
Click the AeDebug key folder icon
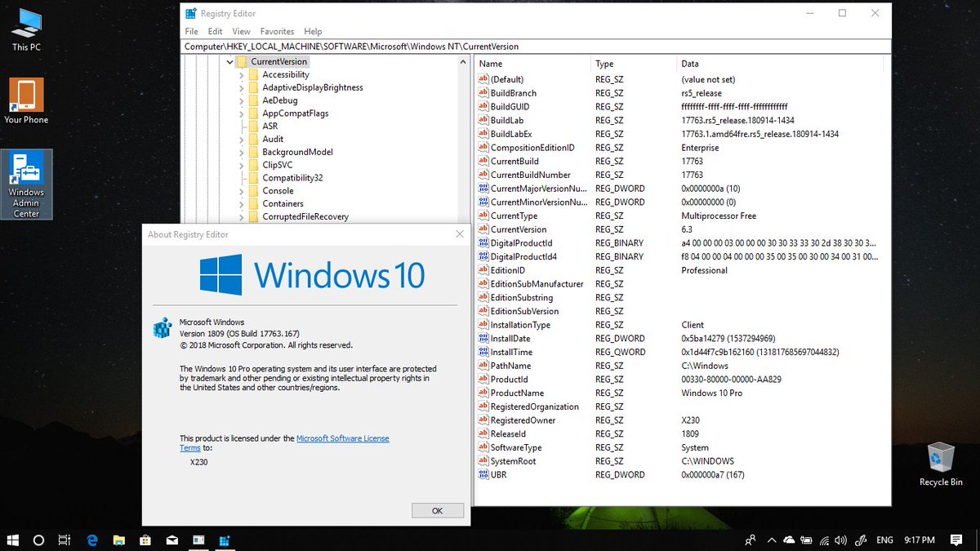tap(253, 100)
